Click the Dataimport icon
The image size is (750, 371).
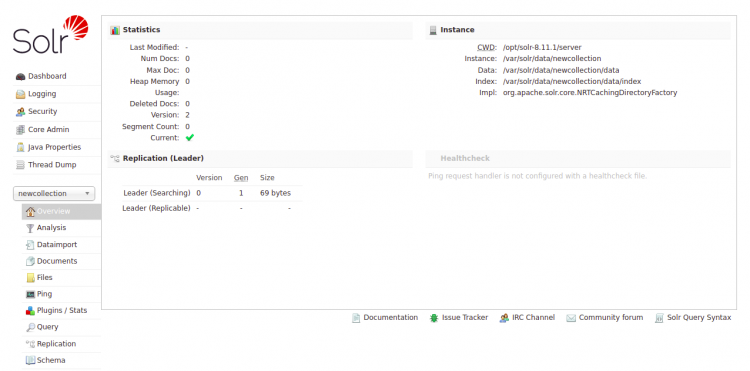tap(30, 245)
